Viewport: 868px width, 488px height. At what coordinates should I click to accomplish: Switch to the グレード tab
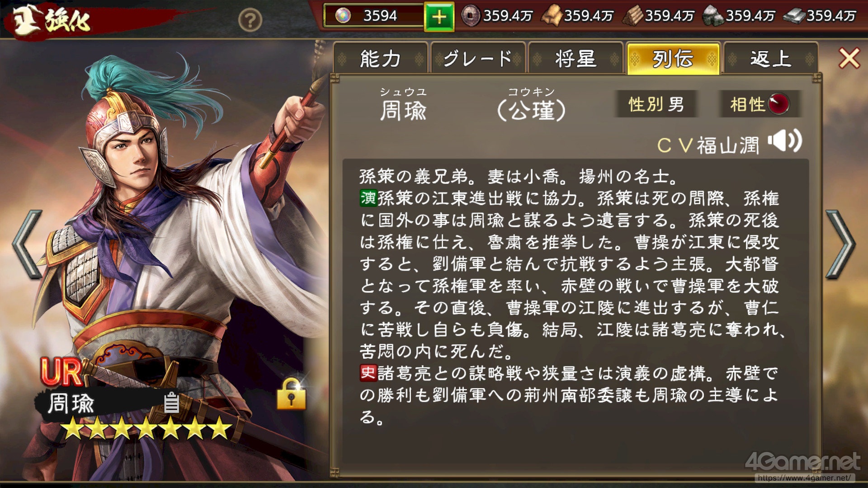(478, 59)
